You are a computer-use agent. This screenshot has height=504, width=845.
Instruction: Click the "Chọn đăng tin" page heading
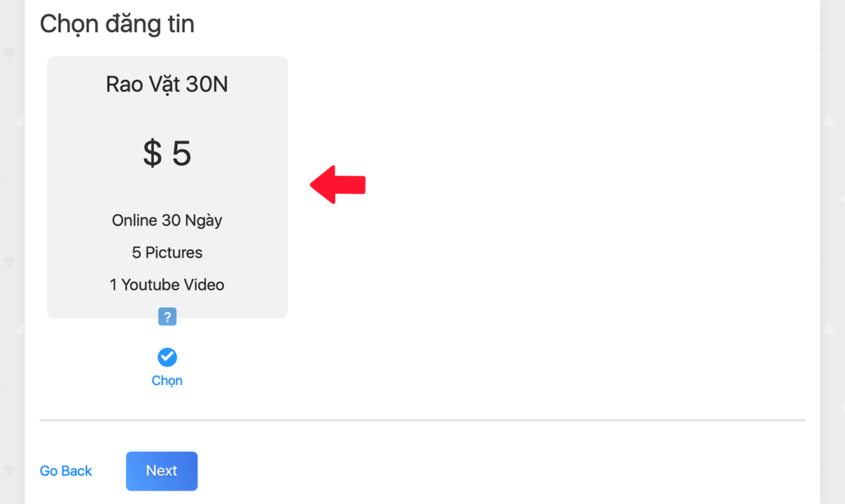(x=117, y=24)
